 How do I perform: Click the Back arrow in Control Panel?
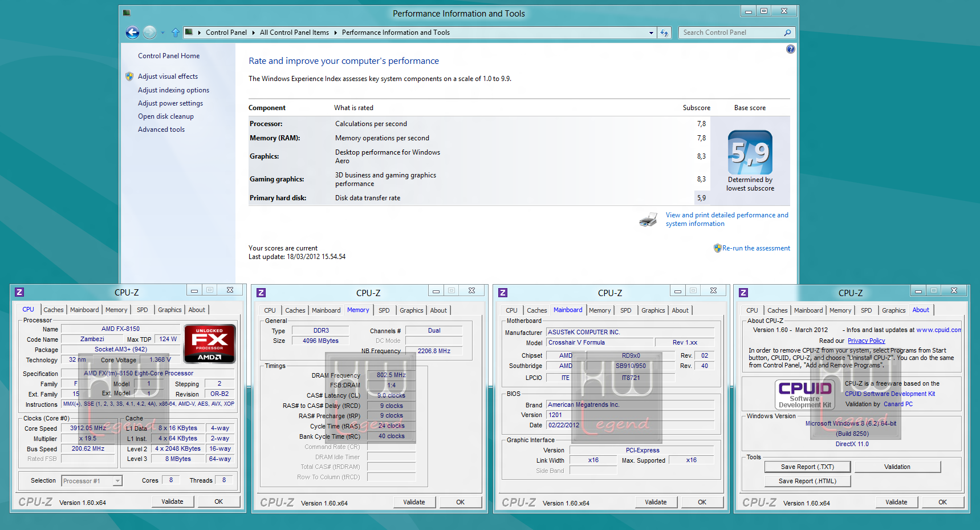coord(132,33)
